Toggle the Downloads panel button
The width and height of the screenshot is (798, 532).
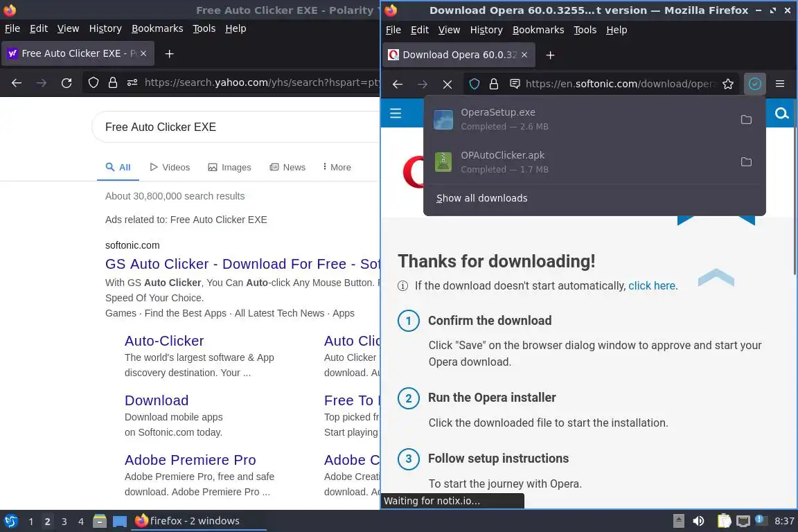coord(755,84)
